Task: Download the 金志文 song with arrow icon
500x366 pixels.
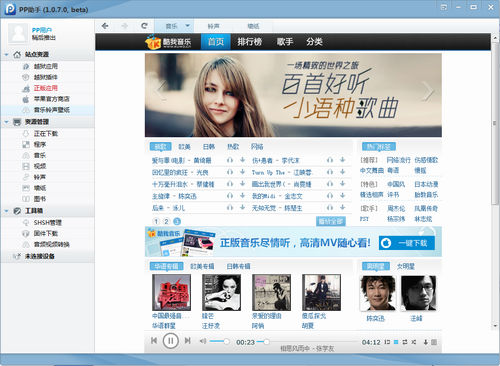Action: 343,196
